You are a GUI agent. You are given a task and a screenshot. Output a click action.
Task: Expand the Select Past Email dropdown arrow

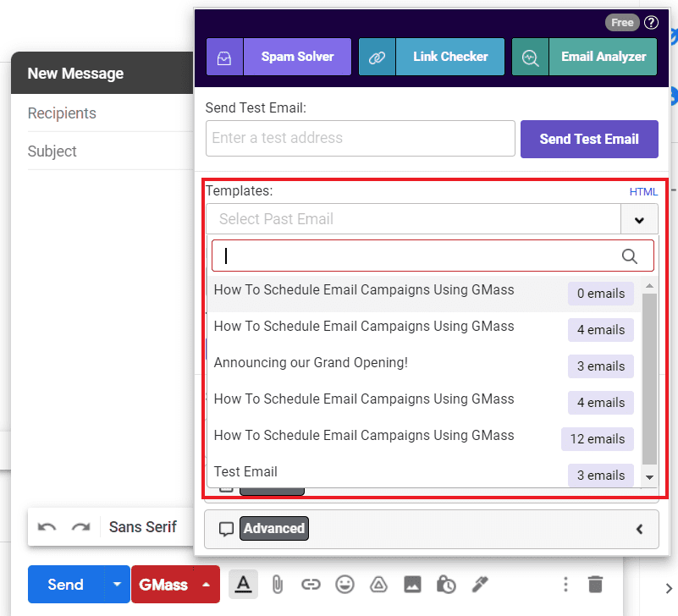click(639, 220)
